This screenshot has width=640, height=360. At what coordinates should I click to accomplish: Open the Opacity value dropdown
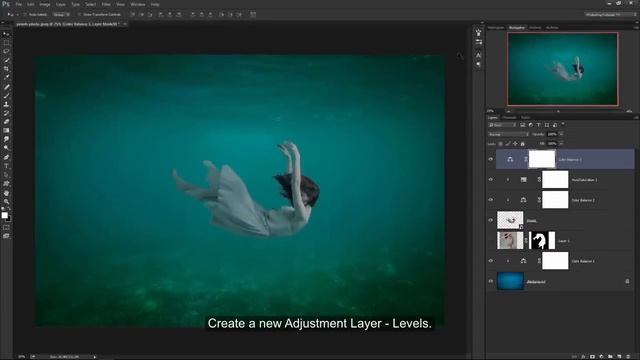[x=561, y=134]
